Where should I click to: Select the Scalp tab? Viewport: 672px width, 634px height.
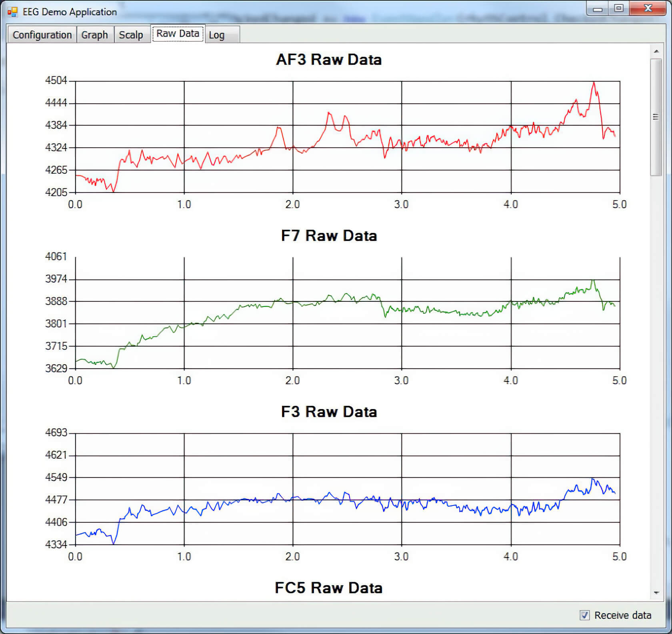click(131, 35)
